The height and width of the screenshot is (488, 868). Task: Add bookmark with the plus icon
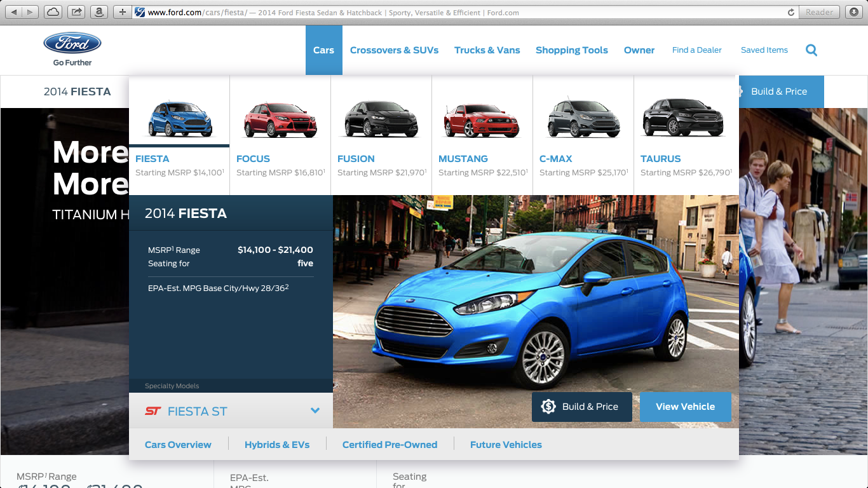click(x=123, y=12)
